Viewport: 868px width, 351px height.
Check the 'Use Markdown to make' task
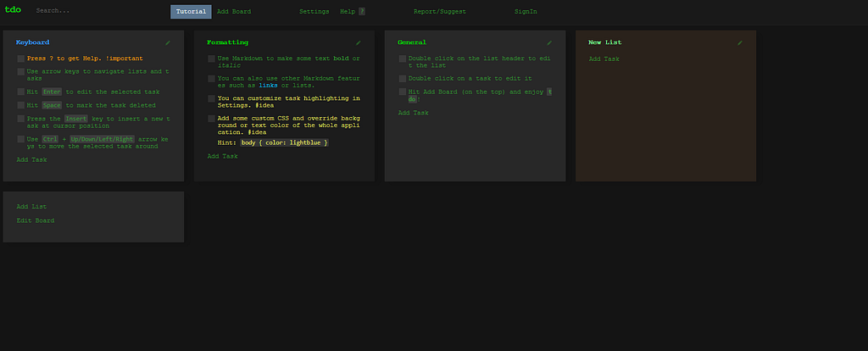211,58
